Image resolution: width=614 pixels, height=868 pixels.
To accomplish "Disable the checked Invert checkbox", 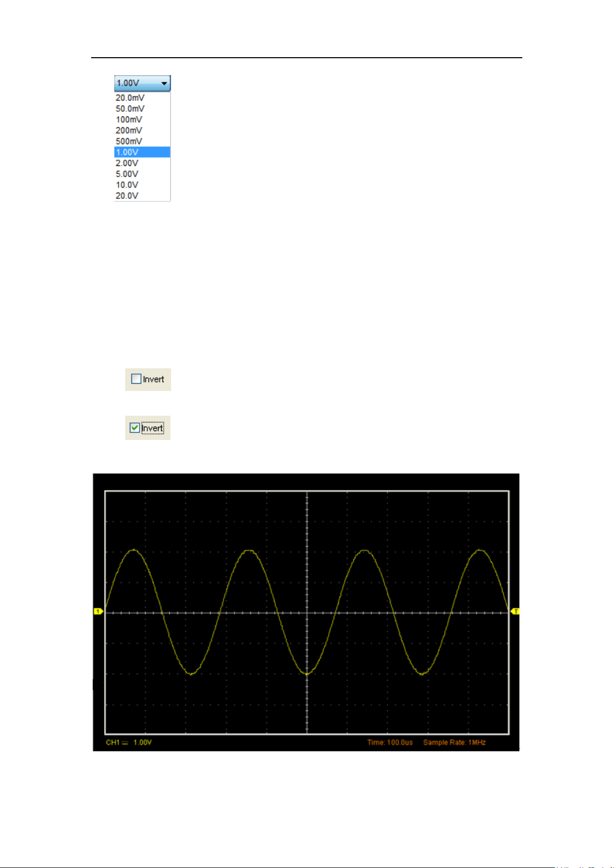I will [x=135, y=428].
